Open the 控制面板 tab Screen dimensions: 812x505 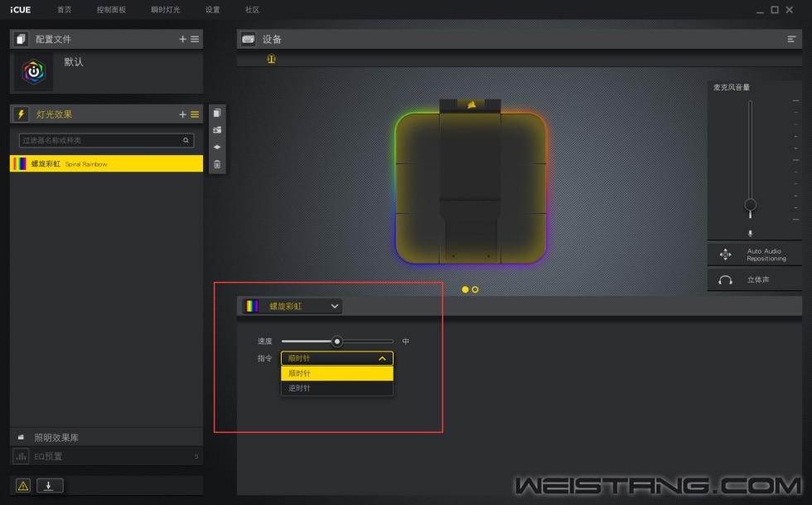point(111,10)
